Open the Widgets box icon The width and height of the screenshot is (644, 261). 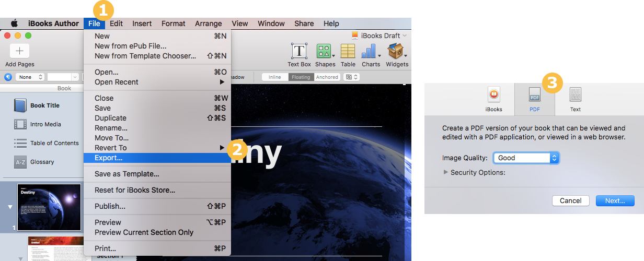point(395,51)
